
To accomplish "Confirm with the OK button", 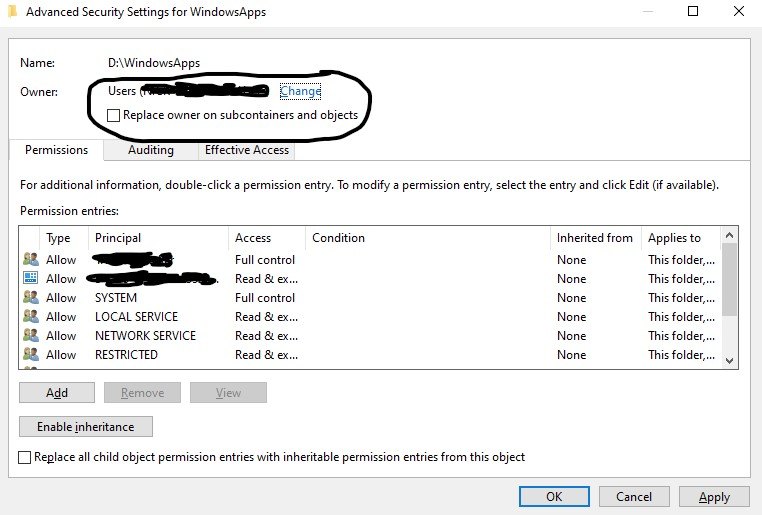I will (x=554, y=497).
